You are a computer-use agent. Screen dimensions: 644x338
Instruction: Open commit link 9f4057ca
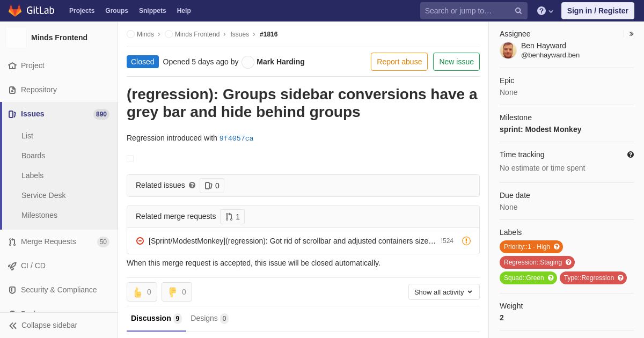pyautogui.click(x=236, y=138)
